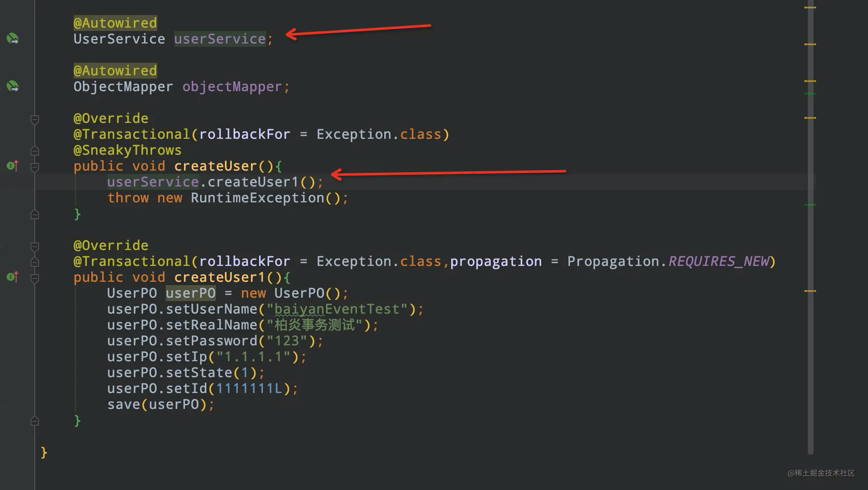This screenshot has height=490, width=868.
Task: Click the RuntimeException class name
Action: [257, 198]
